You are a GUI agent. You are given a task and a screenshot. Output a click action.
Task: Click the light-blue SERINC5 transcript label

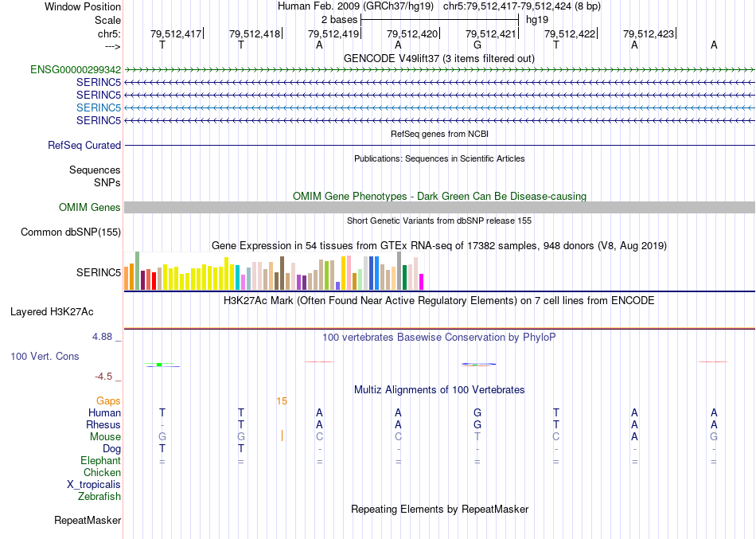99,107
